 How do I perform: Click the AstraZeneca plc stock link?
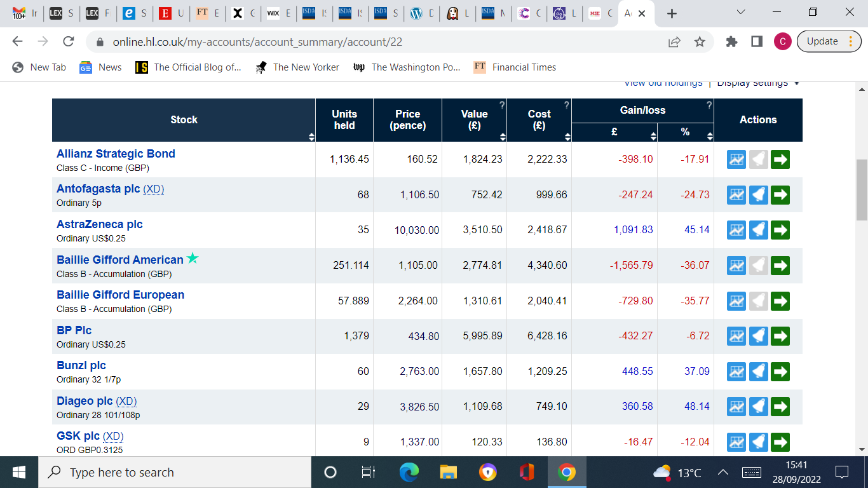pyautogui.click(x=100, y=224)
